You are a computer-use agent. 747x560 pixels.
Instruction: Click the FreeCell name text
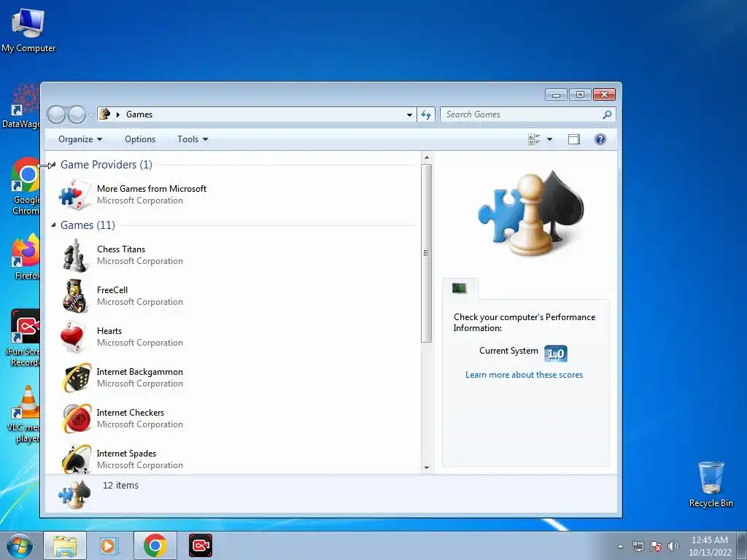tap(112, 290)
